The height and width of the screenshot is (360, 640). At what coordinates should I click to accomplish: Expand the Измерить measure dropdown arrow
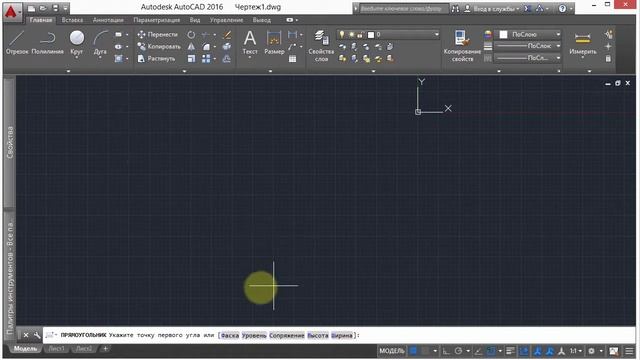click(582, 58)
